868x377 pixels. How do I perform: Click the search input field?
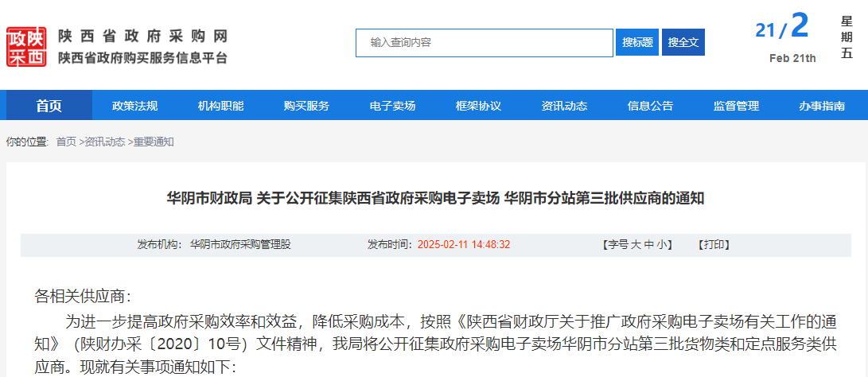[x=484, y=42]
